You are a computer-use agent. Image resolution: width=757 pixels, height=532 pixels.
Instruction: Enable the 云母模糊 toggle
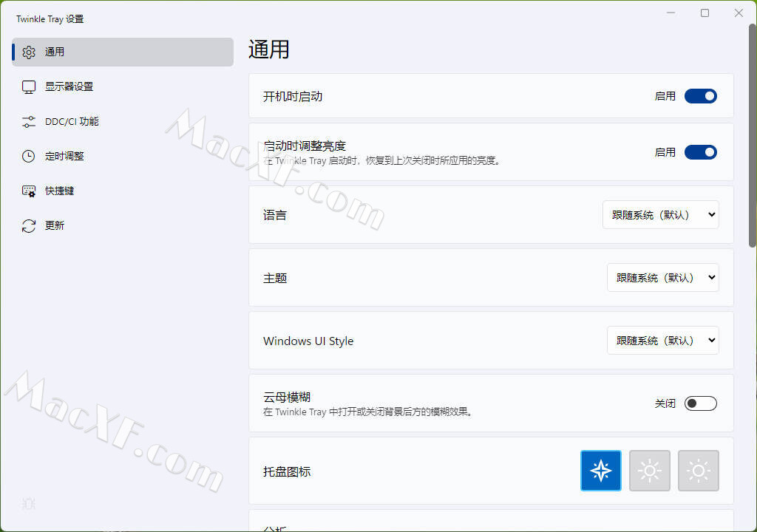coord(701,403)
